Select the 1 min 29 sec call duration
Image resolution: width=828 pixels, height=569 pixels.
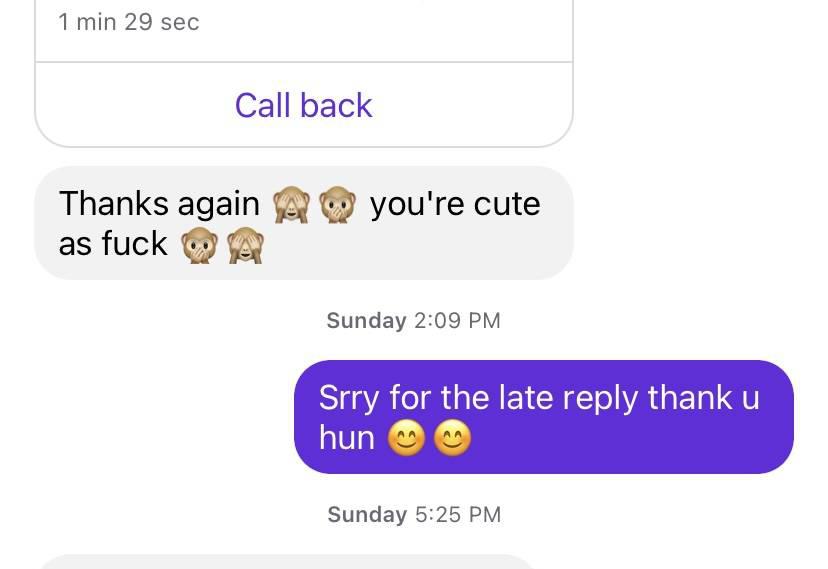[129, 22]
